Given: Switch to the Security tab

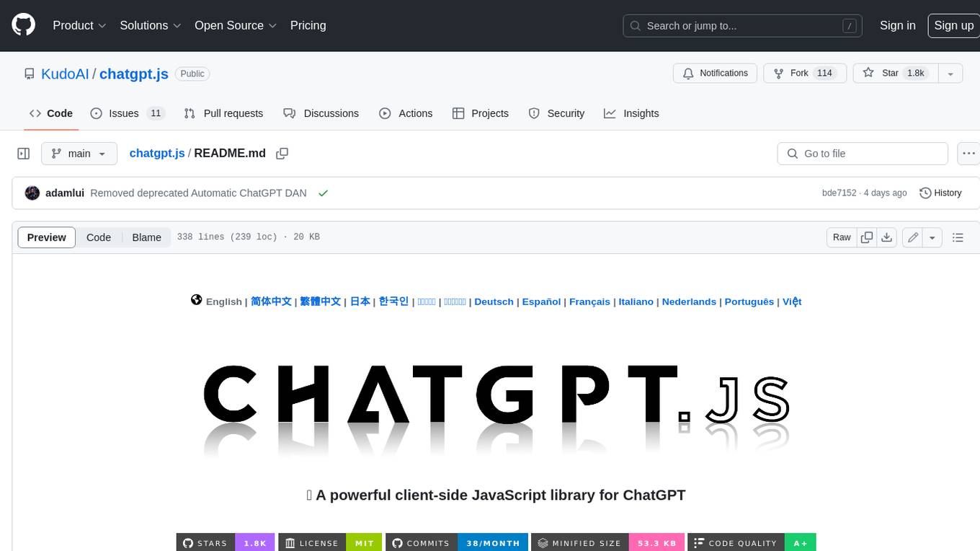Looking at the screenshot, I should [556, 113].
